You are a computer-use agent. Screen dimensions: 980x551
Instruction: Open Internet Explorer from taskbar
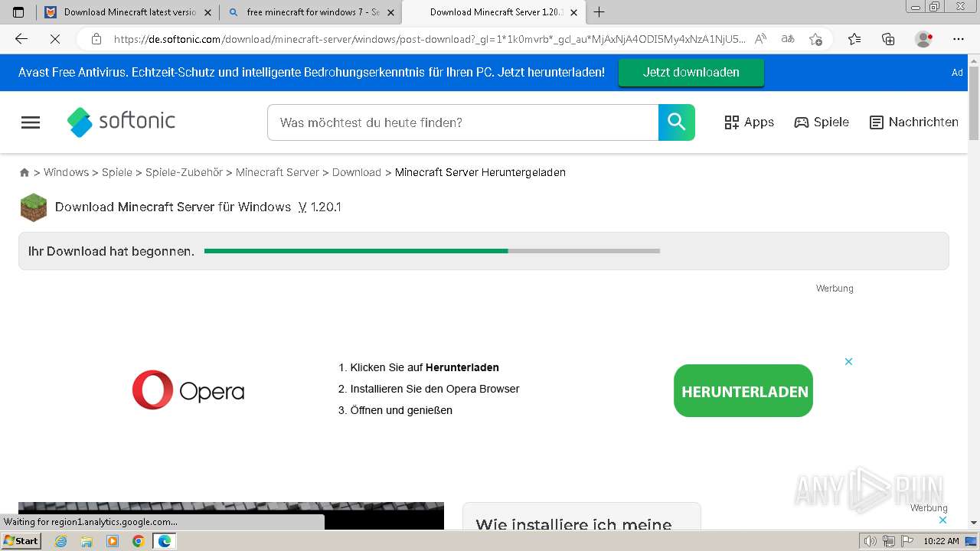[61, 541]
